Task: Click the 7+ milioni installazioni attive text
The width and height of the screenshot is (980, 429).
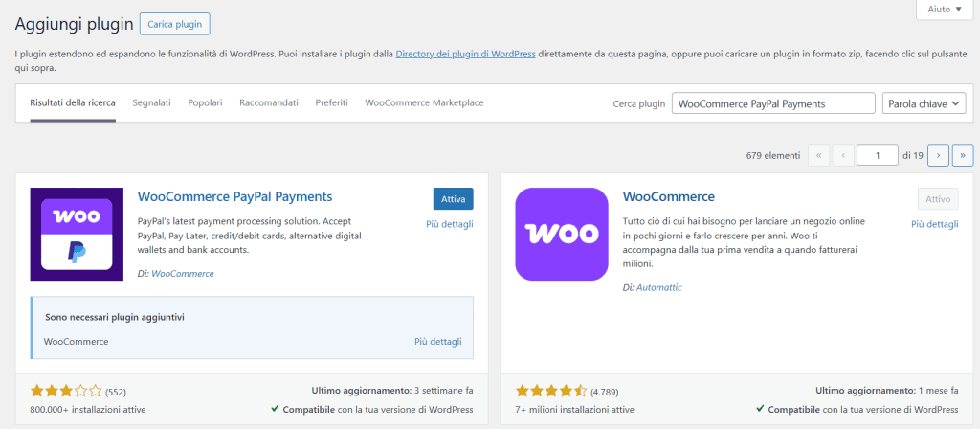Action: coord(574,410)
